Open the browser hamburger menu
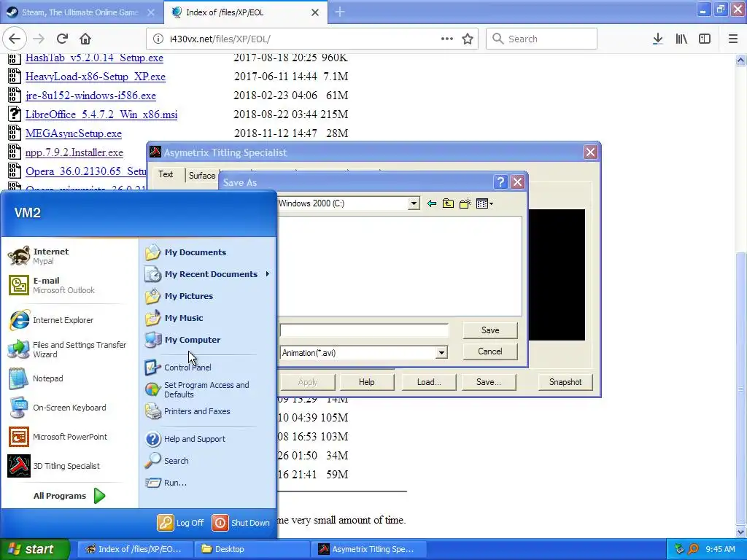This screenshot has height=560, width=747. click(732, 39)
